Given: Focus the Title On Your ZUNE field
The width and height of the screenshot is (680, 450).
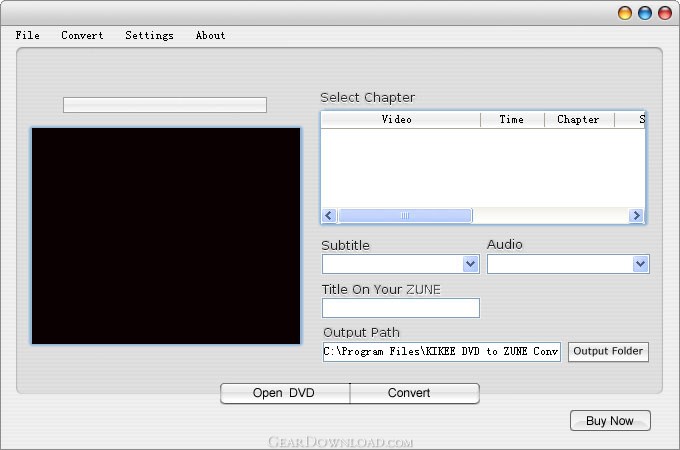Looking at the screenshot, I should tap(401, 308).
